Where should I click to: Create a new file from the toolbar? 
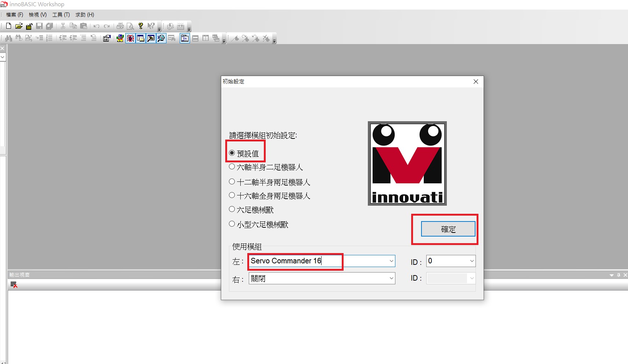8,26
